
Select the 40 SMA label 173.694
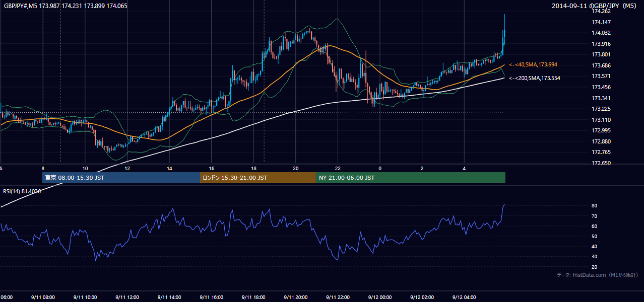[533, 65]
